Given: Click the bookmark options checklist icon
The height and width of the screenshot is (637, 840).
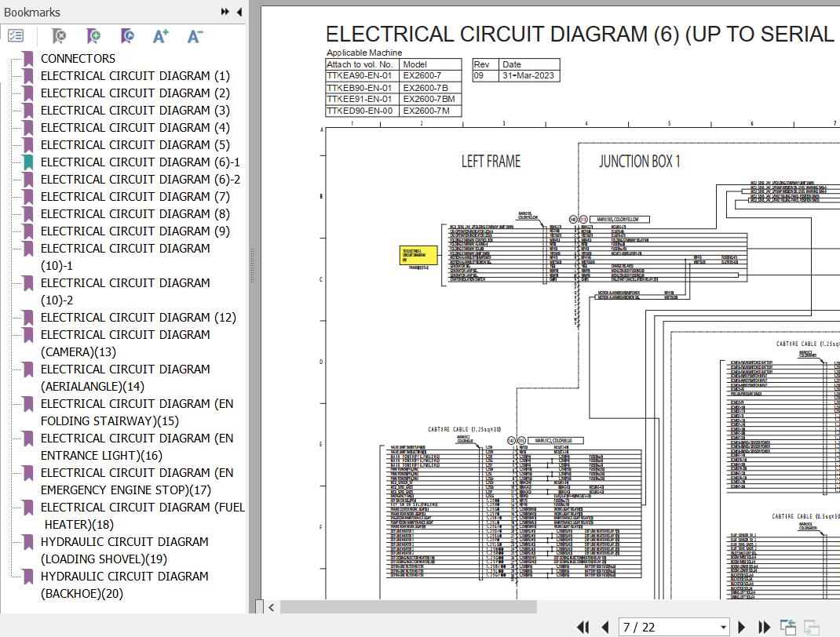Looking at the screenshot, I should coord(16,36).
